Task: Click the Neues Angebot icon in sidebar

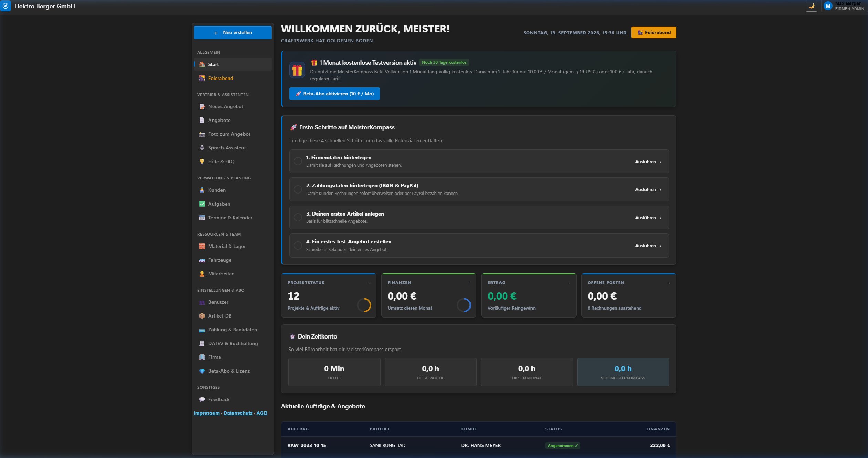Action: 202,106
